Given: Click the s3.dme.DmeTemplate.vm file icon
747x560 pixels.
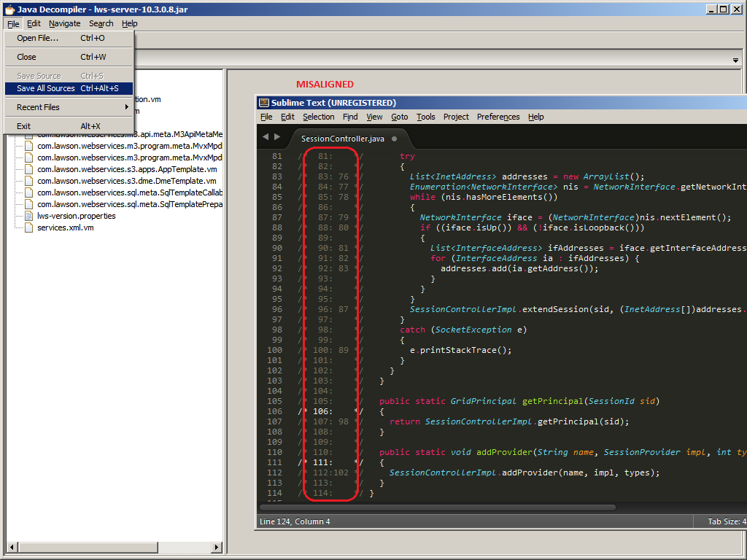Looking at the screenshot, I should [29, 181].
